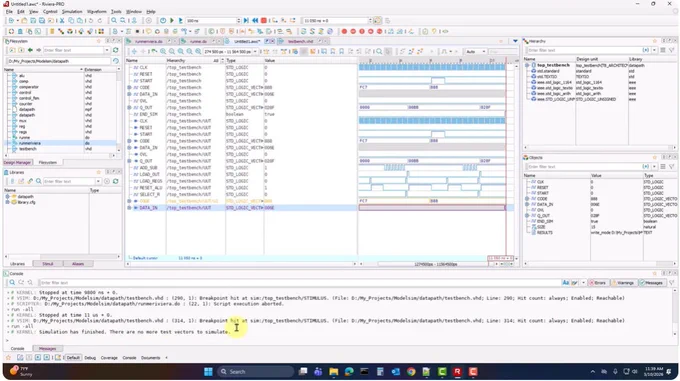Screen dimensions: 680x381
Task: Refresh the Filesystem panel listing
Action: 115,50
